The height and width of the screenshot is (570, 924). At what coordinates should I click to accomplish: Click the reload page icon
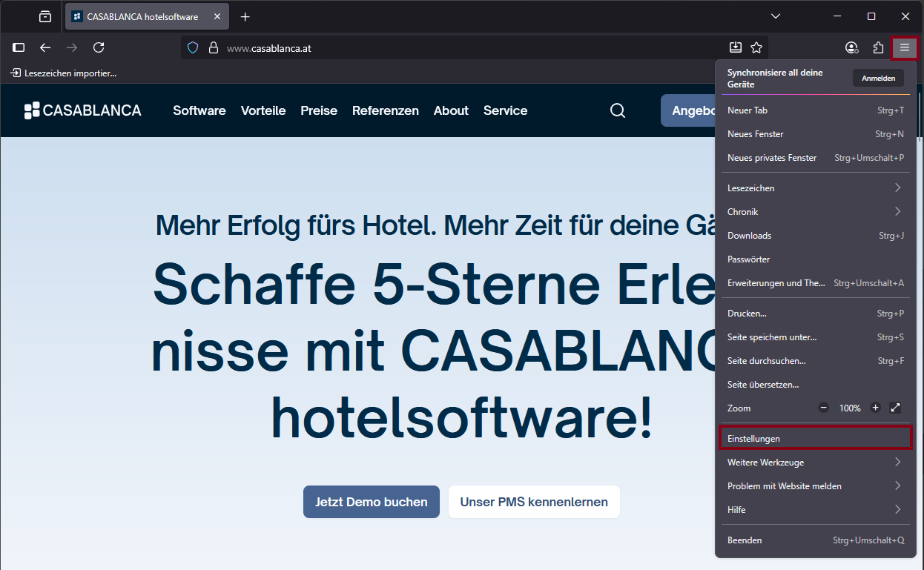click(99, 47)
